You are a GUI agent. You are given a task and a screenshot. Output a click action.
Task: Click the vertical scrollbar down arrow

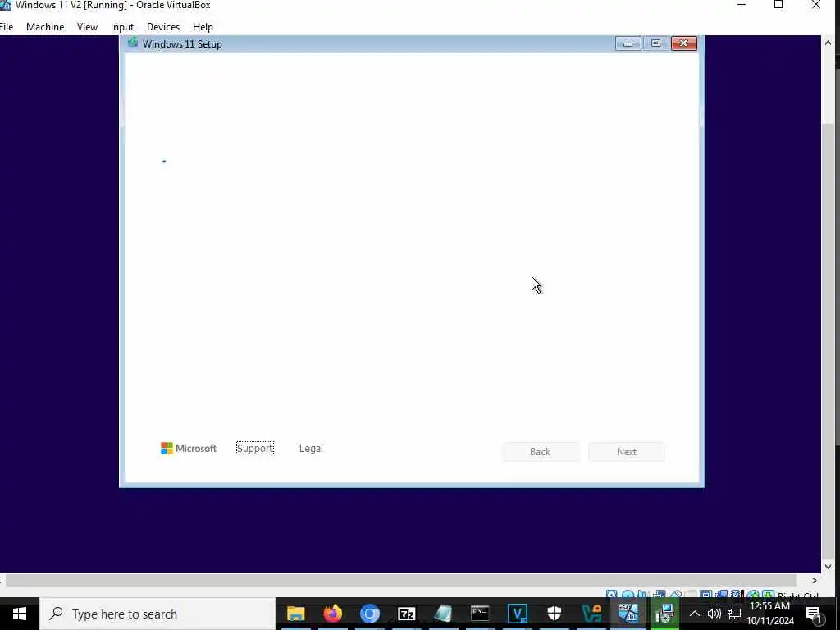[x=828, y=566]
